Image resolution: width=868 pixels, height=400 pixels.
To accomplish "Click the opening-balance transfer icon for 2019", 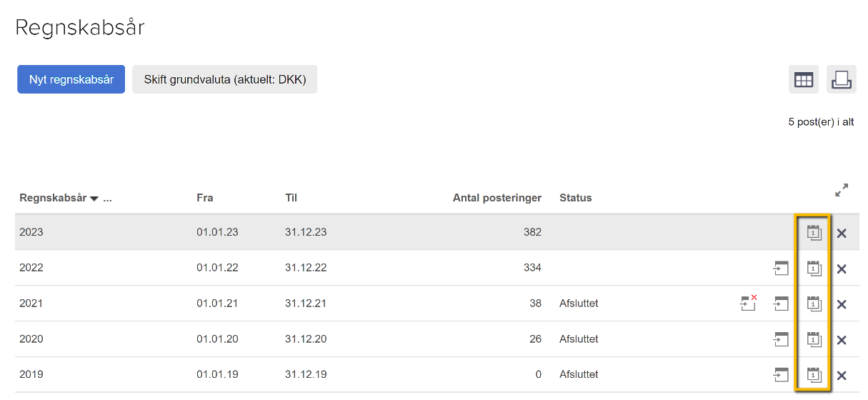I will 780,375.
